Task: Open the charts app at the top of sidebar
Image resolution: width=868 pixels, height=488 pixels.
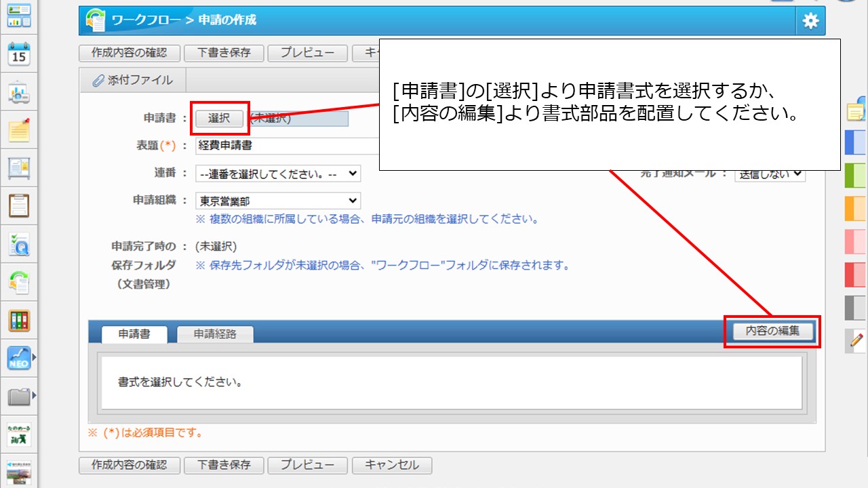Action: [18, 15]
